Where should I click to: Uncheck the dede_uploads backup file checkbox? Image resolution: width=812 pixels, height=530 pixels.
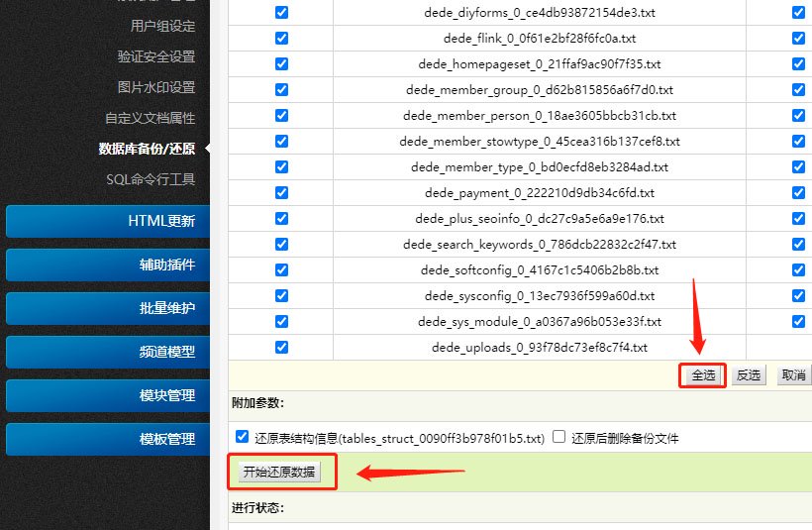(281, 347)
